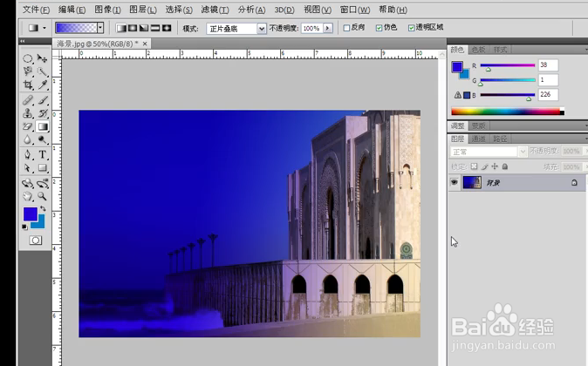Open the 视图 (View) menu
The width and height of the screenshot is (588, 366).
pyautogui.click(x=318, y=10)
